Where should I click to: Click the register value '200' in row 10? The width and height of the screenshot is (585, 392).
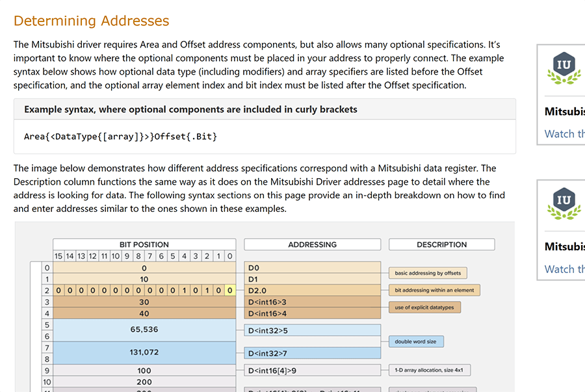point(144,382)
